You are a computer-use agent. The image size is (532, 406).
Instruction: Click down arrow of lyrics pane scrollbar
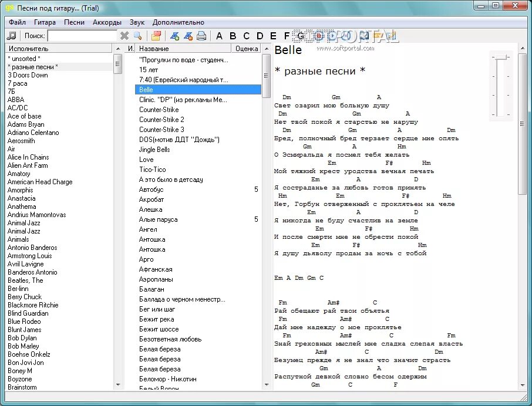(522, 385)
